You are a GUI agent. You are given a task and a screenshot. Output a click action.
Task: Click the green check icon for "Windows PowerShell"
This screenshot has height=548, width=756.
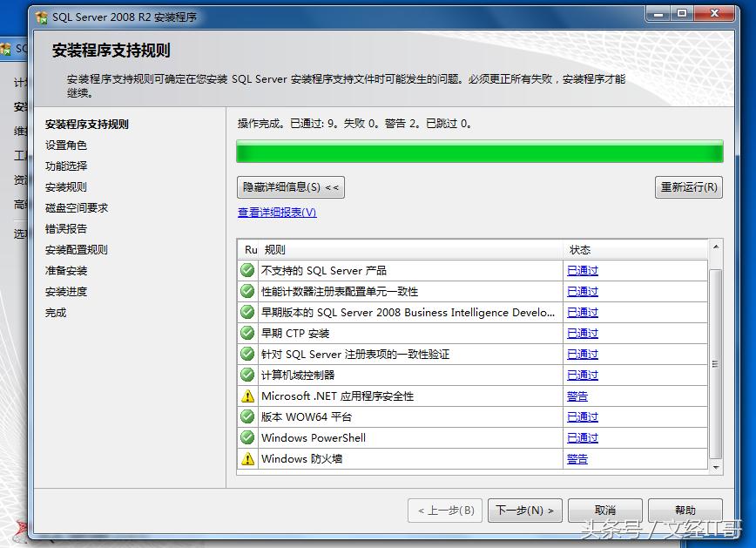click(248, 438)
